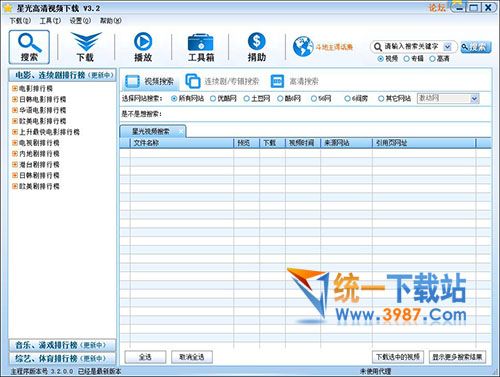Expand the 华语电影排行榜 tree node
Viewport: 500px width, 377px height.
[15, 110]
